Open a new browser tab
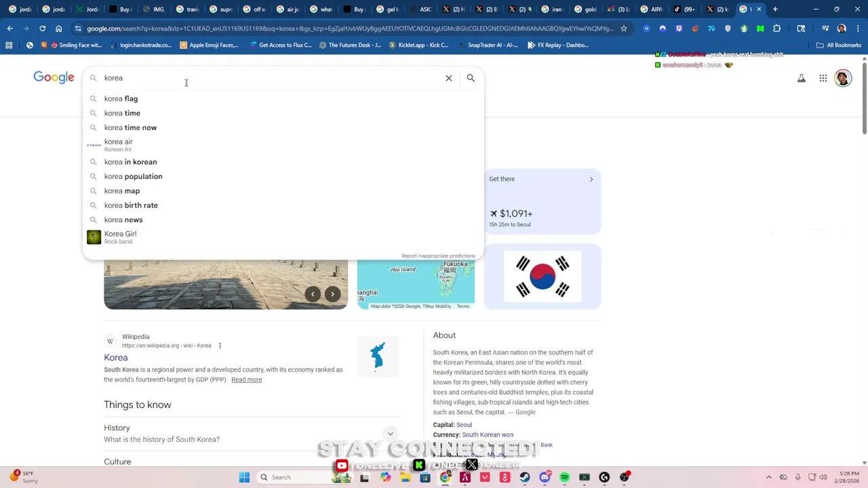 click(775, 9)
